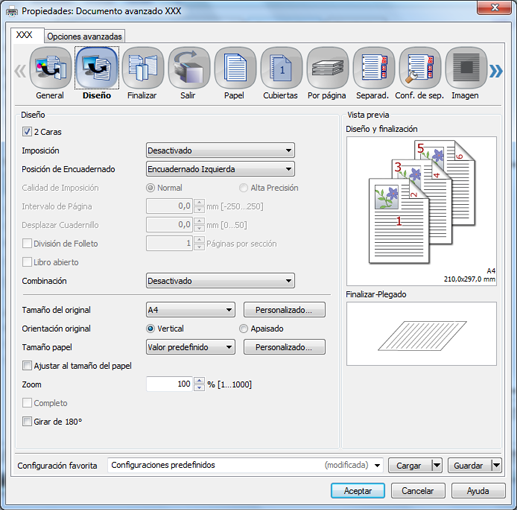Image resolution: width=517 pixels, height=510 pixels.
Task: Open the General settings icon
Action: click(x=50, y=68)
